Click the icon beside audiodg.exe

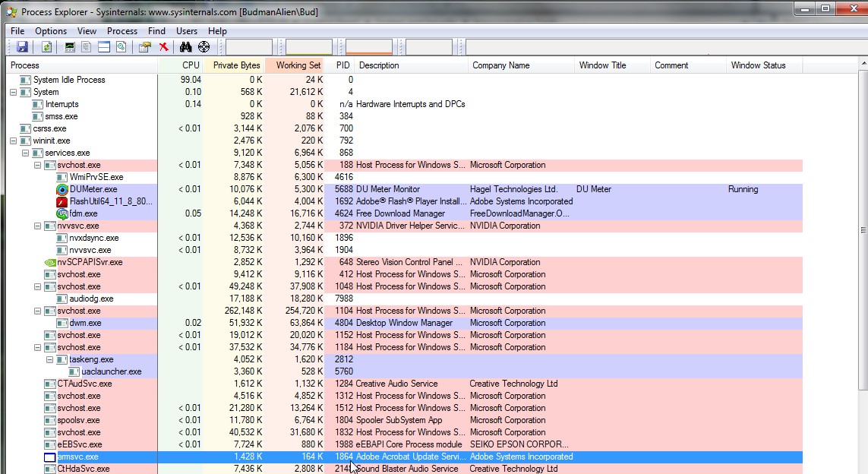click(62, 299)
